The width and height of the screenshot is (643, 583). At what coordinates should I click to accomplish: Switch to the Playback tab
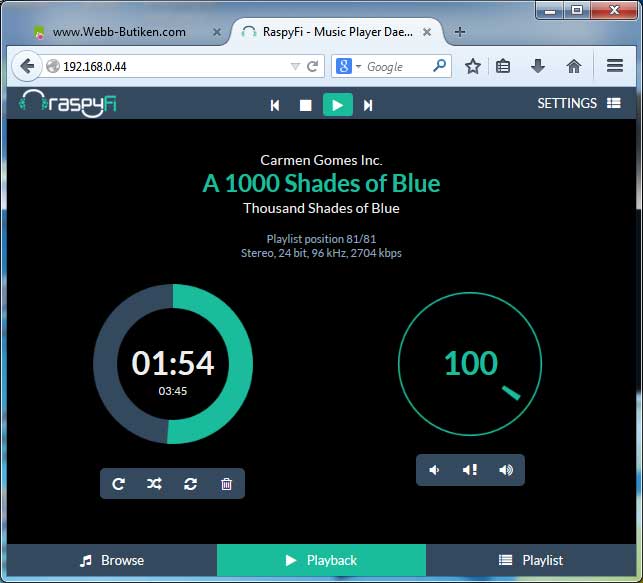pos(322,560)
